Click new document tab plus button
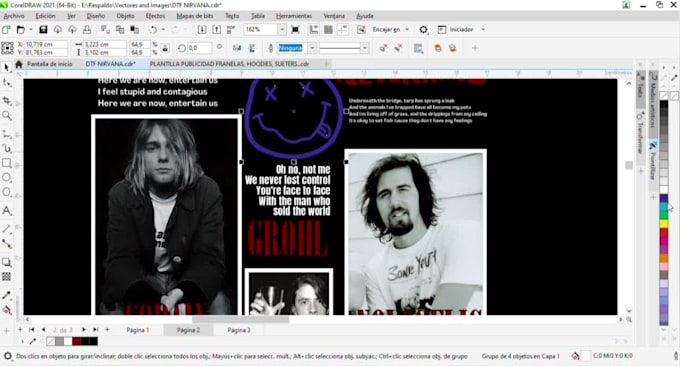 [x=327, y=64]
